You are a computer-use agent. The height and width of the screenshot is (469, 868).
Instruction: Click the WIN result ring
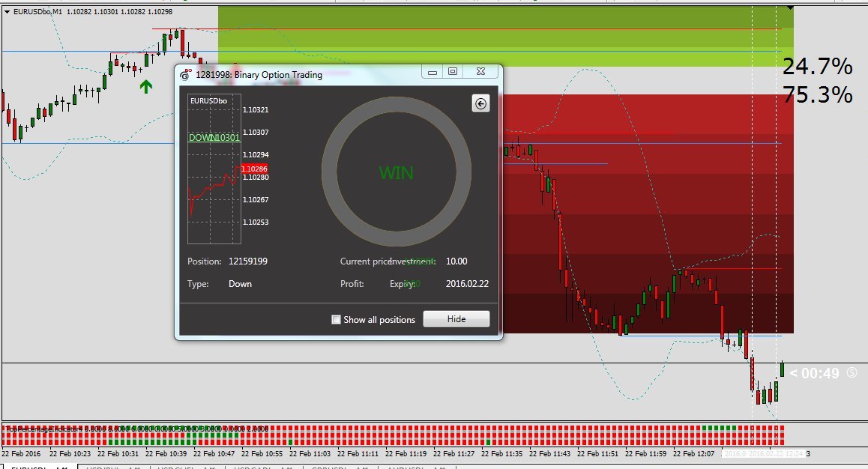pyautogui.click(x=396, y=172)
